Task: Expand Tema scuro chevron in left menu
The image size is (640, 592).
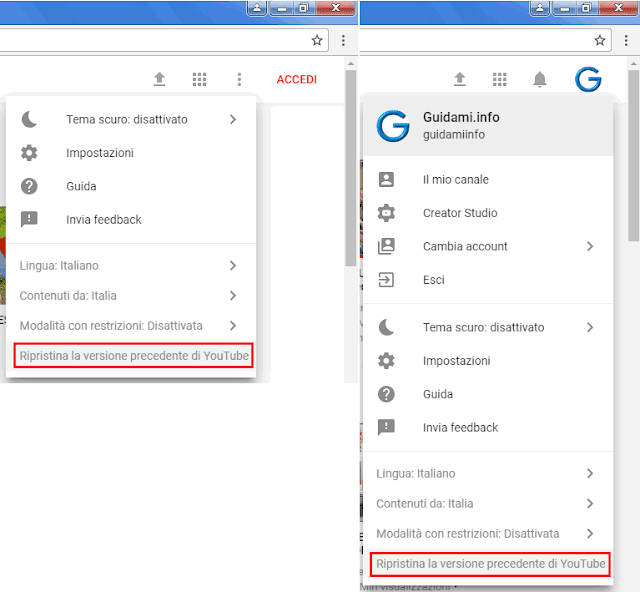Action: tap(233, 119)
